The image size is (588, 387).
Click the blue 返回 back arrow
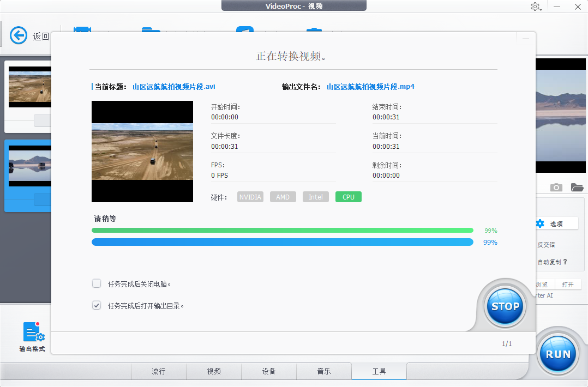[18, 35]
